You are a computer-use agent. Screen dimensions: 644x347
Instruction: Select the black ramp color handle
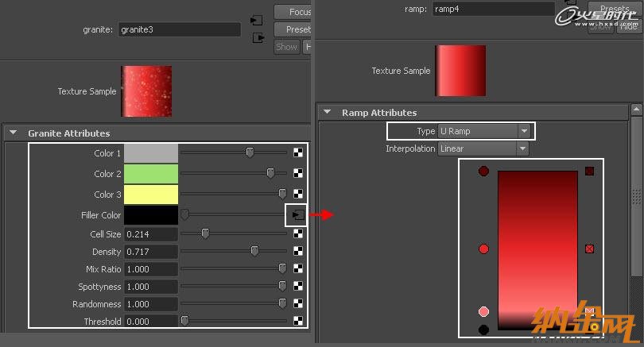(483, 330)
